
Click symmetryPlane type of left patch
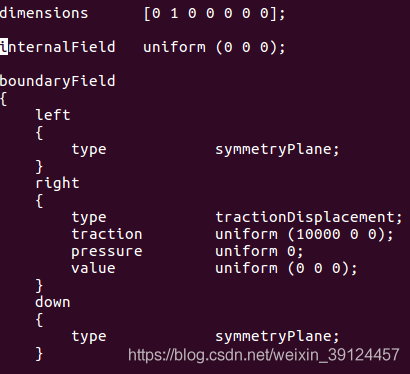(277, 149)
